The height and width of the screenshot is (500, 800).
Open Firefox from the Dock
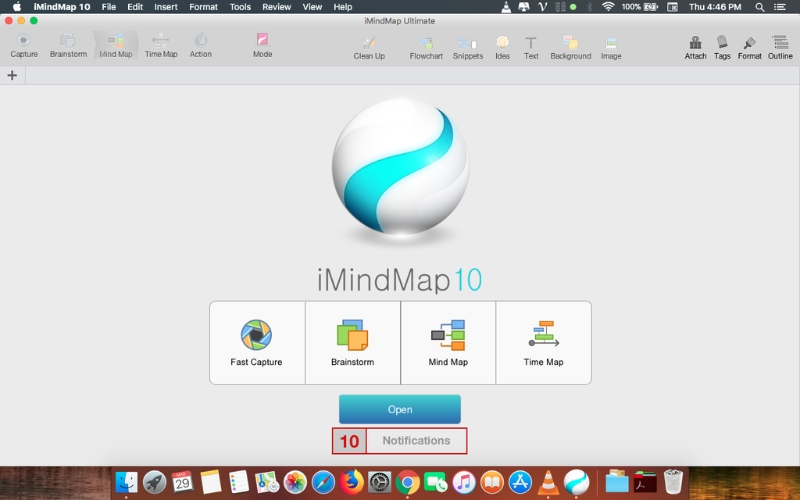click(351, 482)
